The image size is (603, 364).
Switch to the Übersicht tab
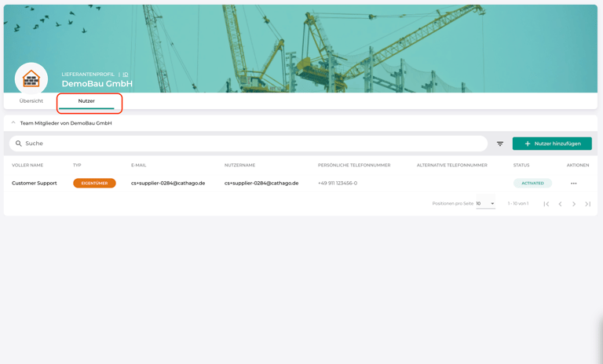coord(31,101)
